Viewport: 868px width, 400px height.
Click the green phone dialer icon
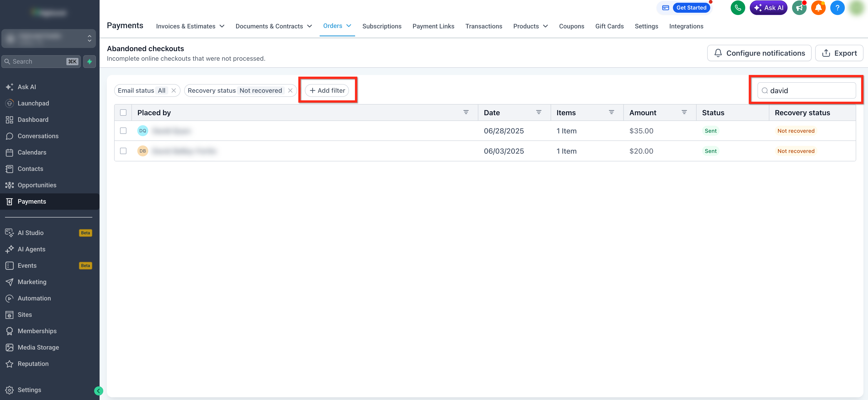click(738, 8)
